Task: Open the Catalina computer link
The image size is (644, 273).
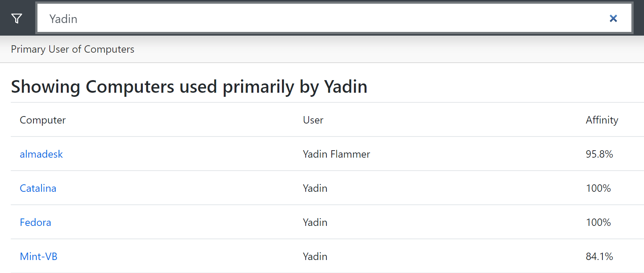Action: click(38, 188)
